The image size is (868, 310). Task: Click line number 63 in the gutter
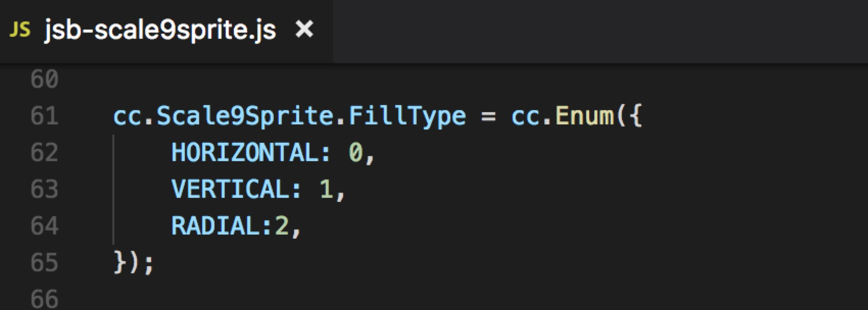[44, 190]
